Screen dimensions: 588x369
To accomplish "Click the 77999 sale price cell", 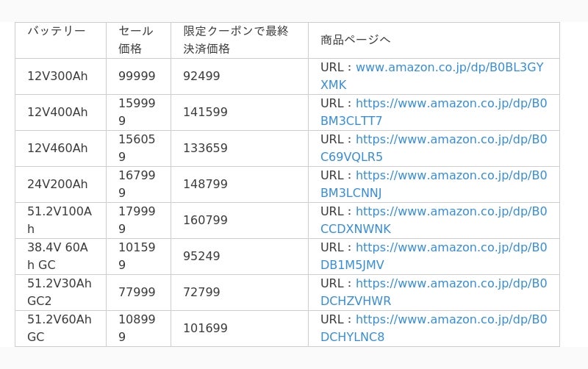I will 137,293.
